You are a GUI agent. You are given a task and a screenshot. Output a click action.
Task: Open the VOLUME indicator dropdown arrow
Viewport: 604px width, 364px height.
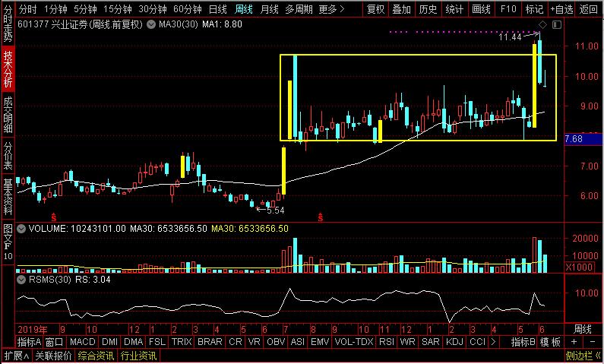point(21,229)
